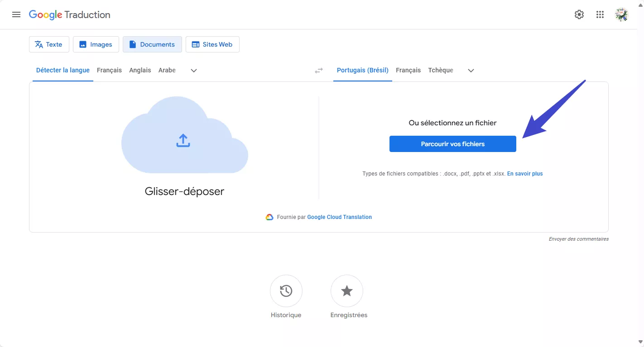The height and width of the screenshot is (347, 644).
Task: Open Google Traduction settings gear
Action: pyautogui.click(x=579, y=14)
